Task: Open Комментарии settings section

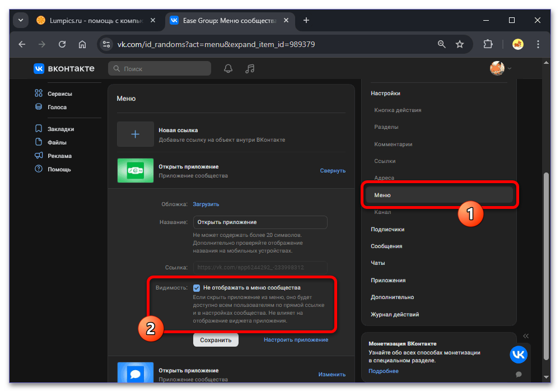Action: 393,144
